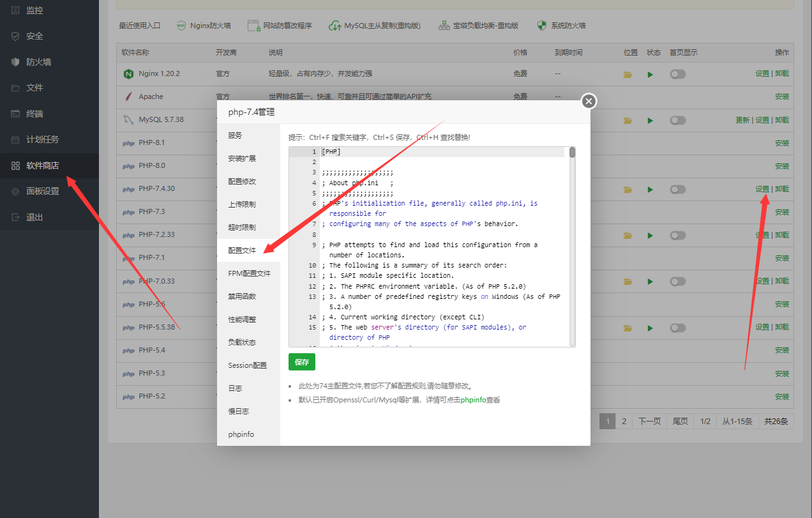The height and width of the screenshot is (518, 812).
Task: Switch to the 安装扩展 tab
Action: 248,158
